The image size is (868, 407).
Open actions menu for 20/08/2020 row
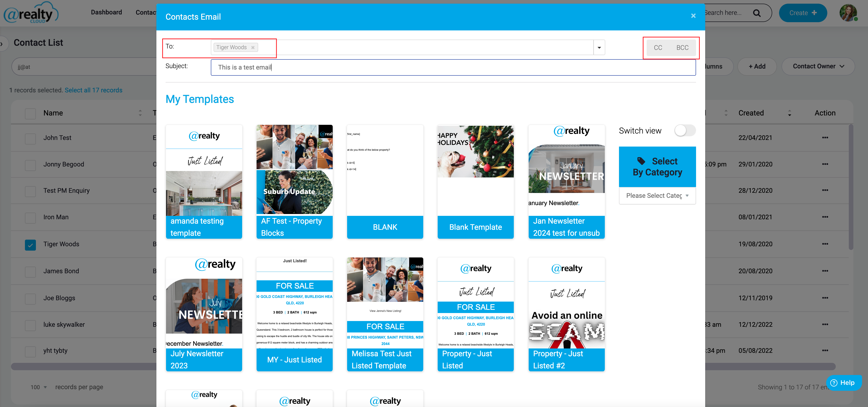click(x=825, y=271)
